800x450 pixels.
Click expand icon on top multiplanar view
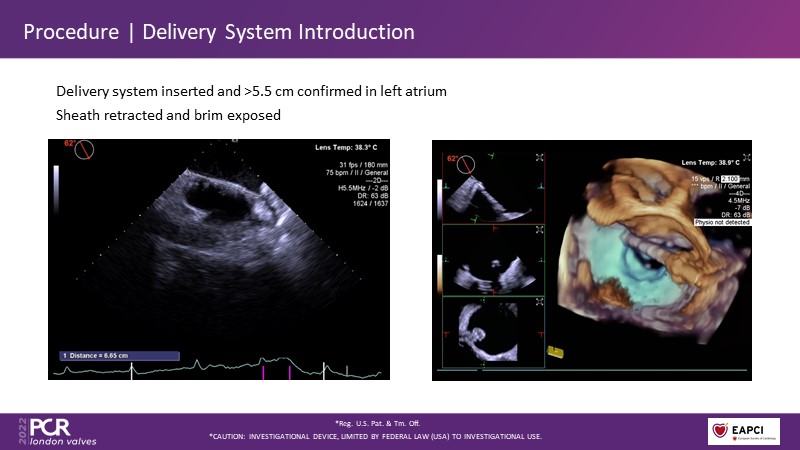coord(540,157)
